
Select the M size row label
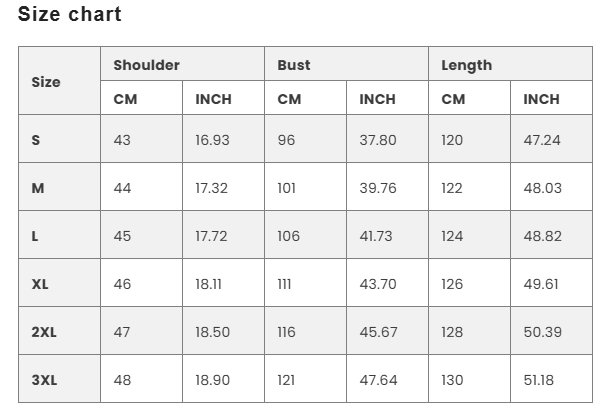[x=60, y=187]
